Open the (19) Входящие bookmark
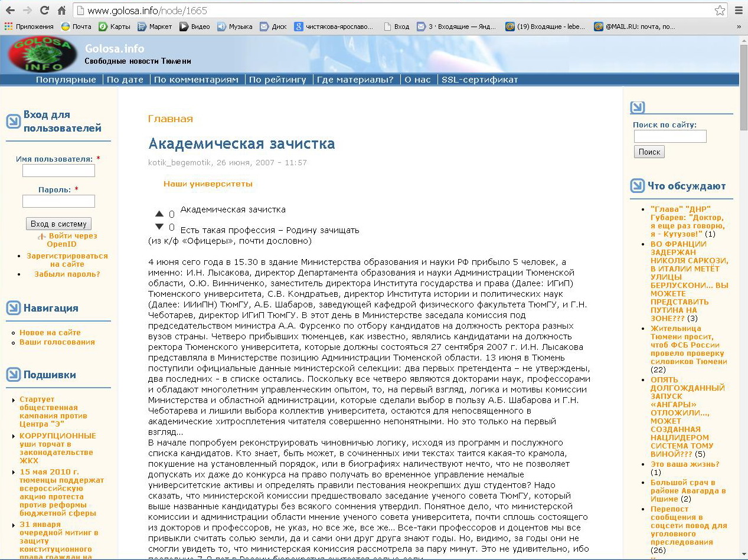This screenshot has height=560, width=748. 546,27
